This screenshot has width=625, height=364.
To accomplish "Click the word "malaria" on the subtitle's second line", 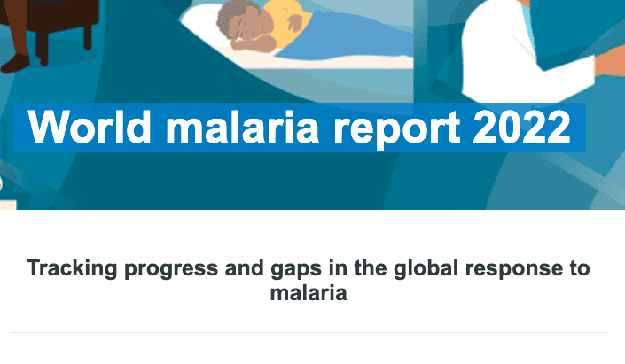I will click(x=309, y=293).
